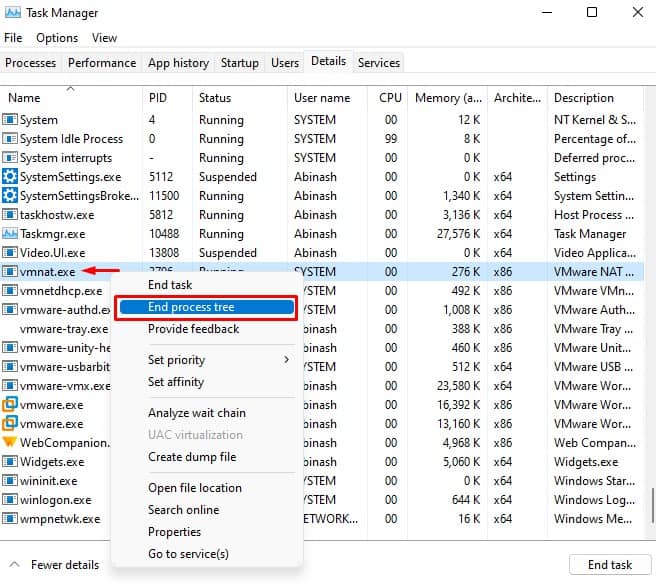Click the SystemSettings.exe gear icon
The height and width of the screenshot is (584, 656).
pyautogui.click(x=10, y=177)
